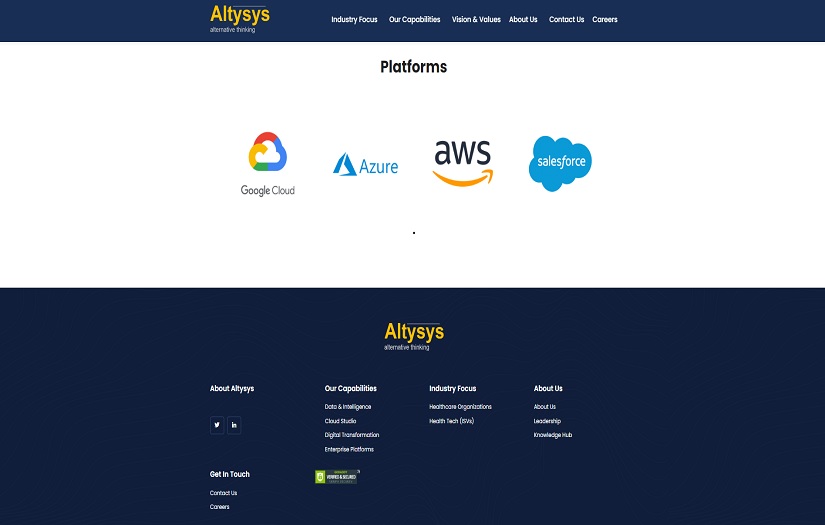This screenshot has height=525, width=825.
Task: Open the Careers link under Get In Touch
Action: [x=219, y=507]
